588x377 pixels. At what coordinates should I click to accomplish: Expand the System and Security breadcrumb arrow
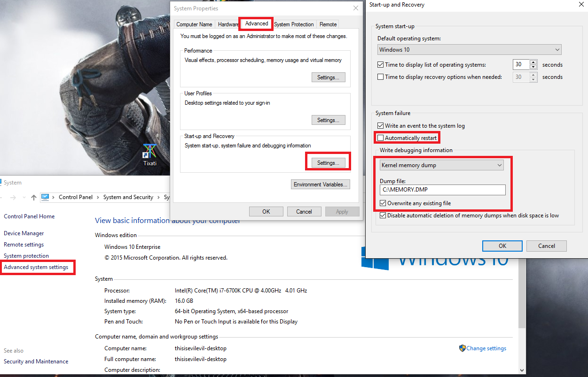158,197
